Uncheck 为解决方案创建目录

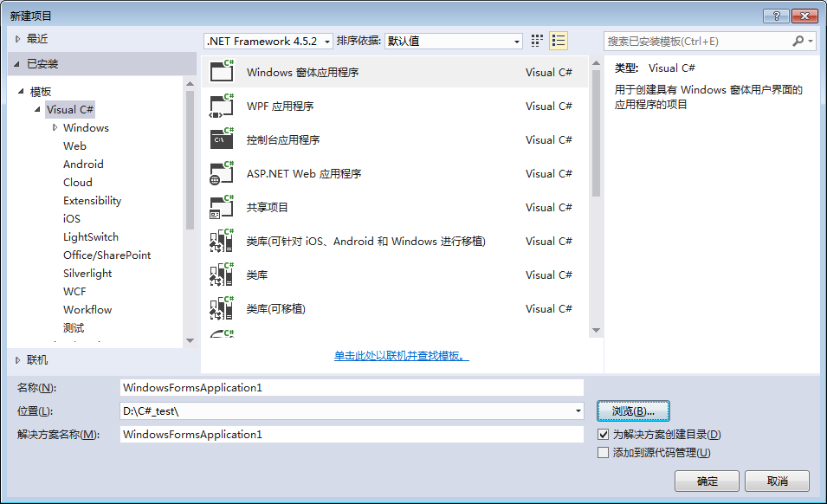coord(602,434)
